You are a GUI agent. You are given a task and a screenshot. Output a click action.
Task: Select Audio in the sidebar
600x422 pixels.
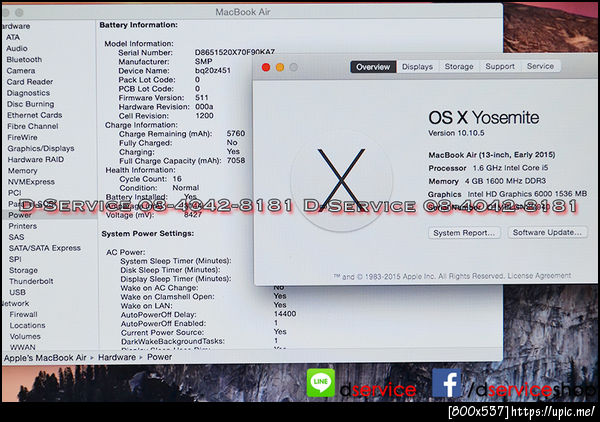[16, 48]
